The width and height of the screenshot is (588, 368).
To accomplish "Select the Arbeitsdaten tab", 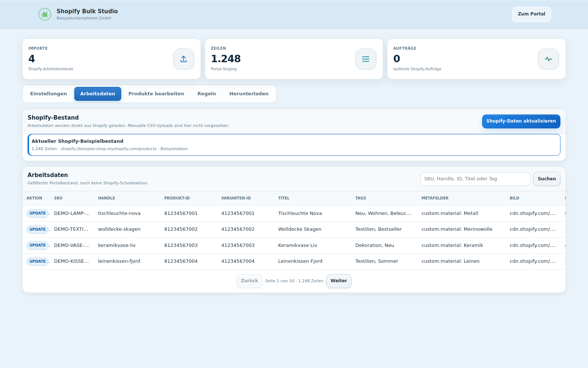I will [x=98, y=94].
